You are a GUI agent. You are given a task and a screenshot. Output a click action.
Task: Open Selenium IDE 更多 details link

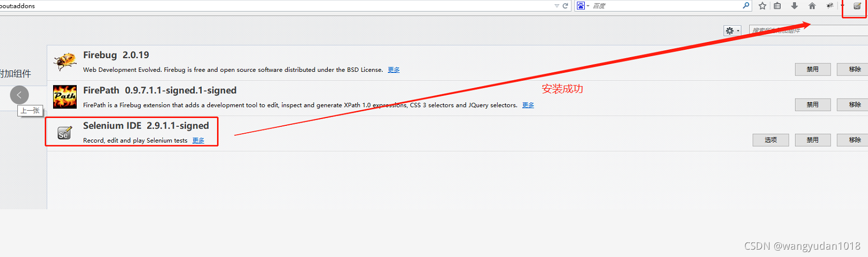point(198,141)
